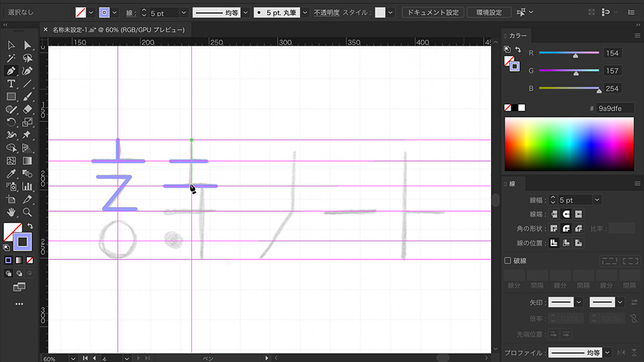The height and width of the screenshot is (362, 644).
Task: Collapse the カラー panel via its title
Action: pos(518,36)
